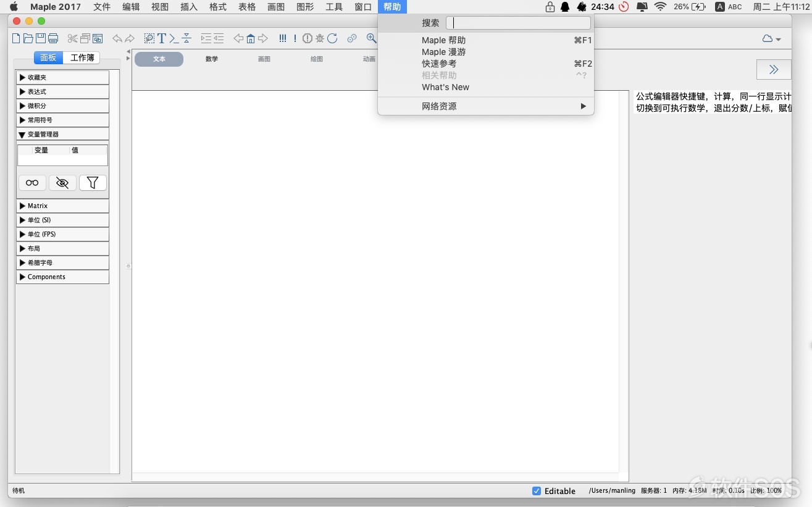Click the glasses icon in the variable manager
The height and width of the screenshot is (507, 812).
point(32,183)
